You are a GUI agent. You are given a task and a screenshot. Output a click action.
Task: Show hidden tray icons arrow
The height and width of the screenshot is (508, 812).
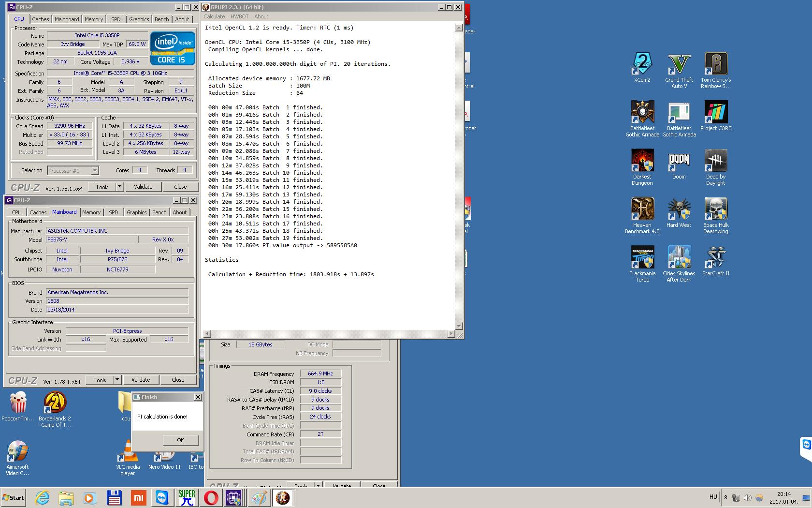725,497
